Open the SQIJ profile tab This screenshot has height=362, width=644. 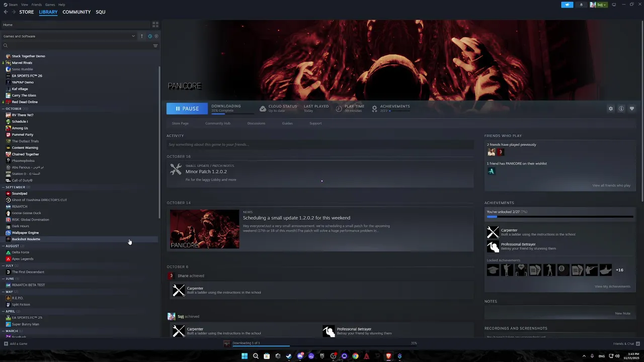click(101, 12)
